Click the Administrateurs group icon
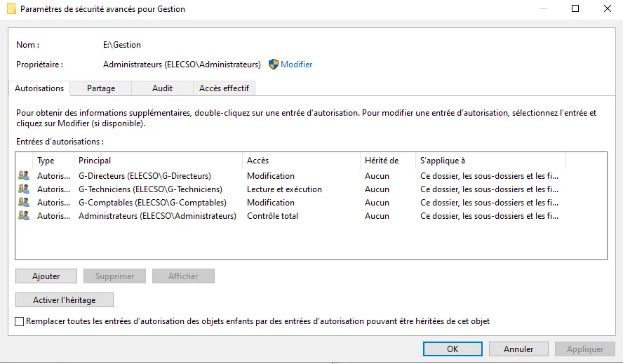This screenshot has width=623, height=364. click(x=24, y=216)
